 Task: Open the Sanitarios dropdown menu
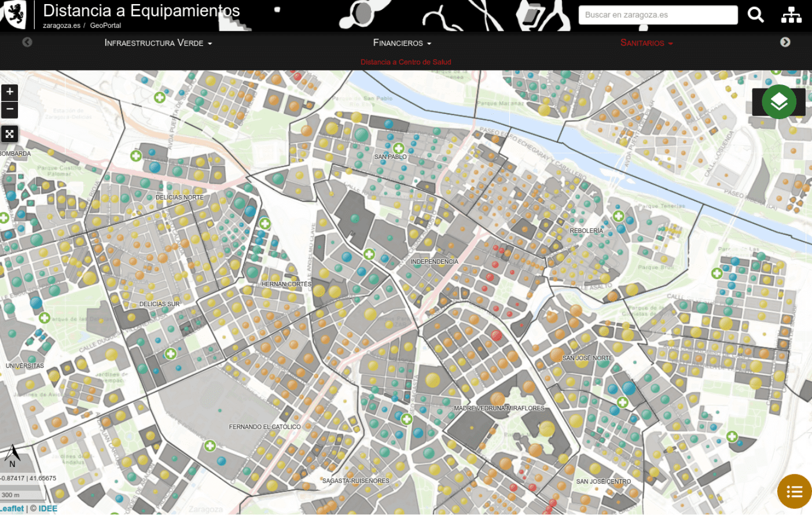(646, 43)
